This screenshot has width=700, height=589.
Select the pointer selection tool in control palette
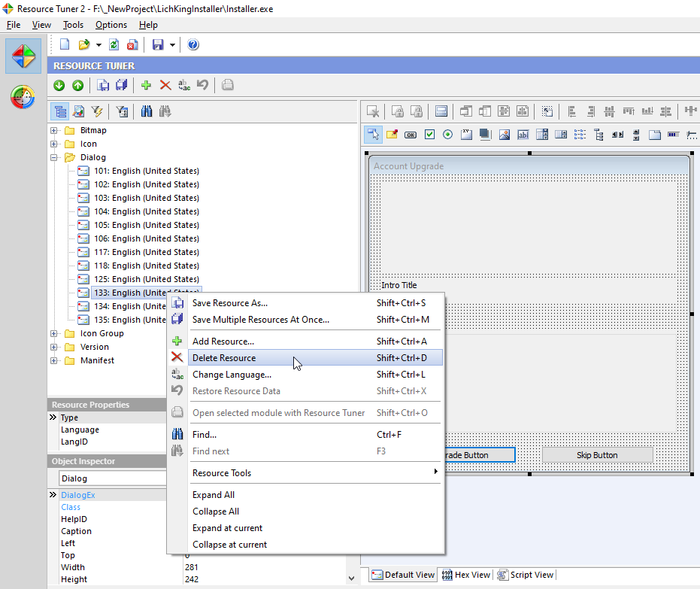373,135
